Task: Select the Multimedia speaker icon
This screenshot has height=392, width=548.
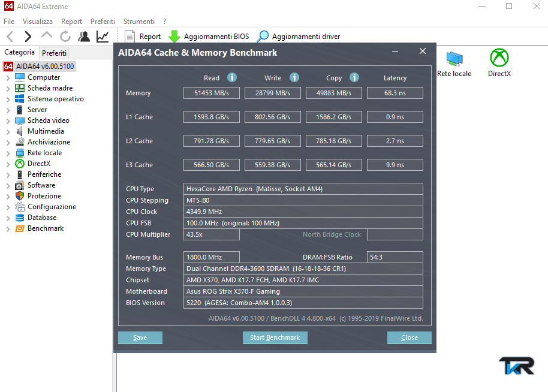Action: click(20, 131)
